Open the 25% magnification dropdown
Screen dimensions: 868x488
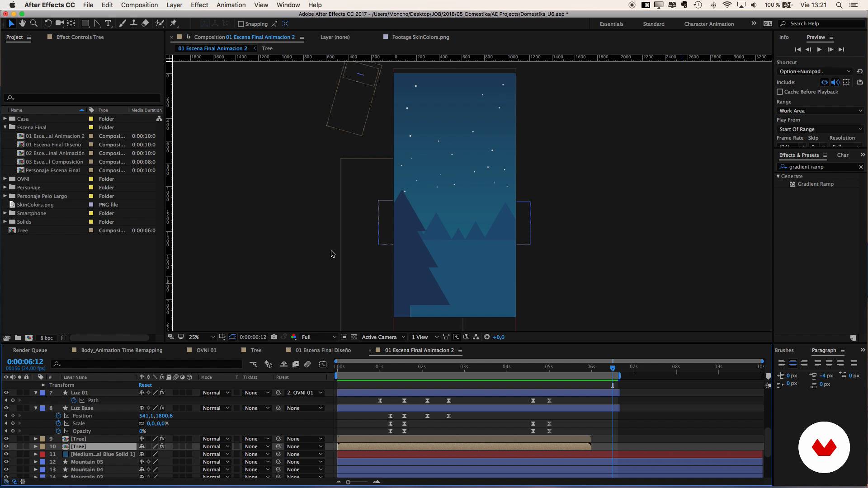point(201,337)
